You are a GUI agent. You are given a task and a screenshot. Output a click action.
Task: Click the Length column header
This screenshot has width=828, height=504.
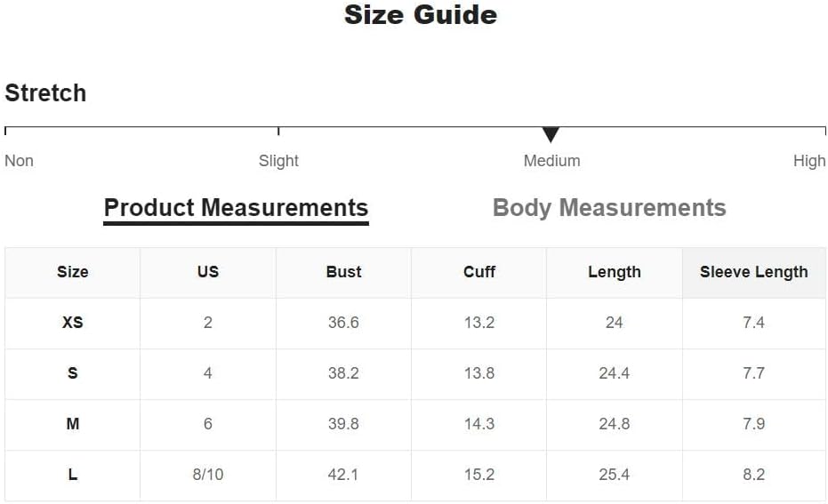pos(615,272)
